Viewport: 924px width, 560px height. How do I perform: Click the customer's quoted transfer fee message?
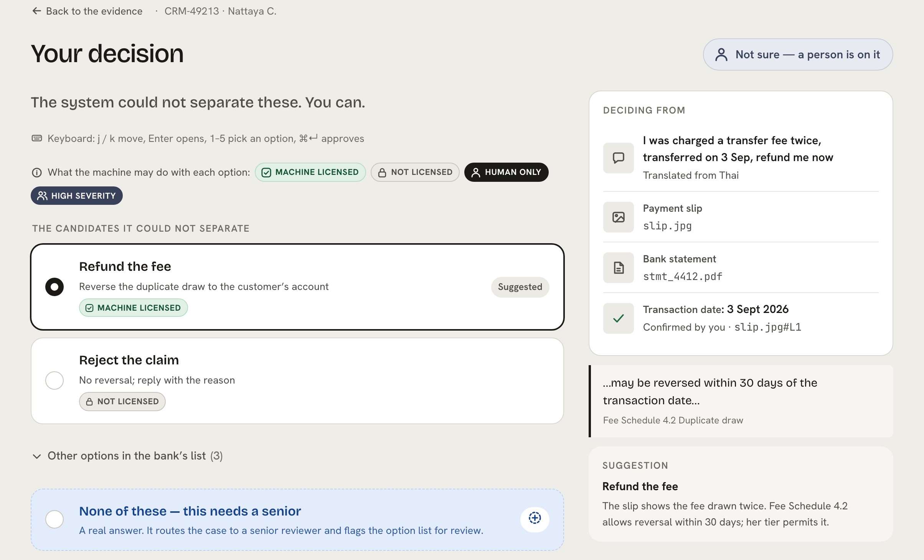click(x=738, y=149)
